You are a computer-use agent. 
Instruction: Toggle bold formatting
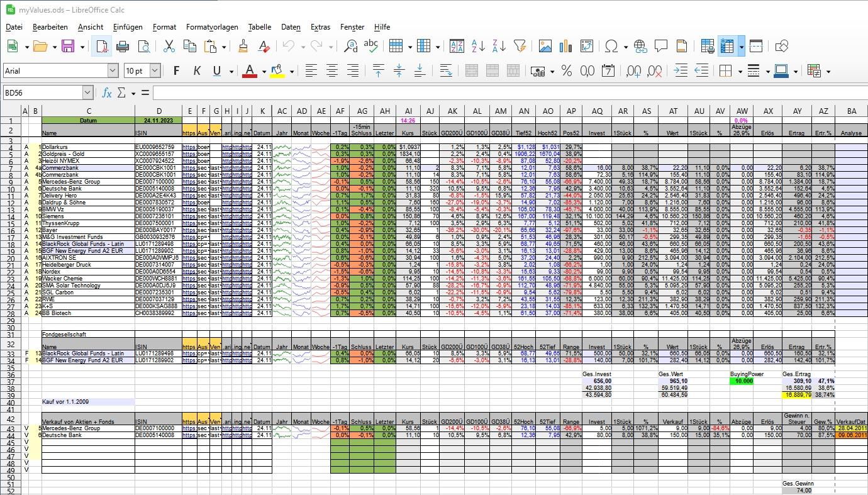[x=176, y=71]
